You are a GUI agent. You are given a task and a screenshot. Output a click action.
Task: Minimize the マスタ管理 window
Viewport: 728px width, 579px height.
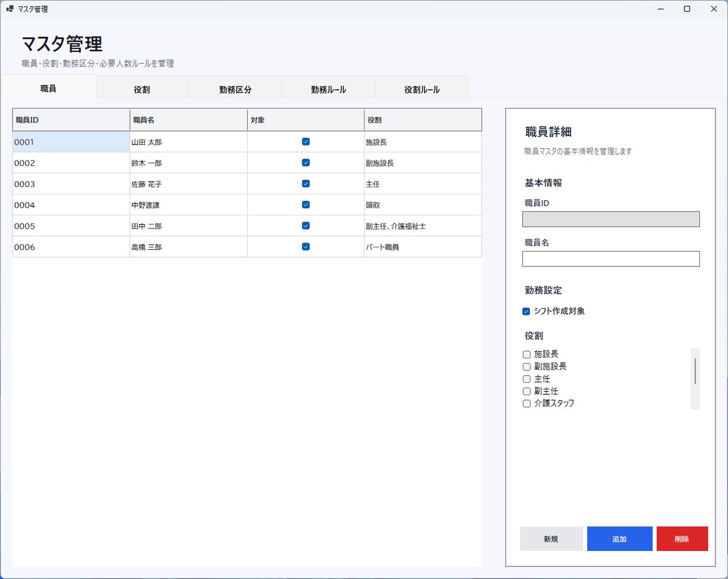[x=661, y=9]
